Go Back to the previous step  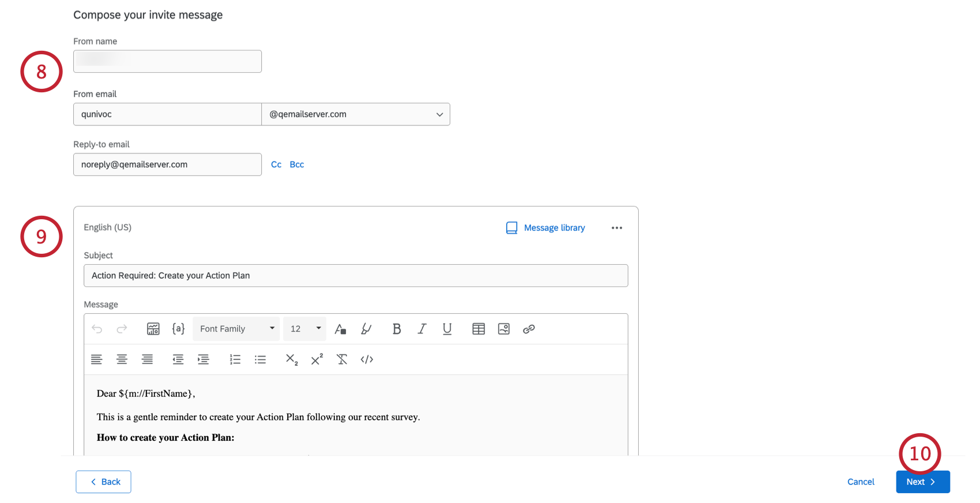click(104, 482)
